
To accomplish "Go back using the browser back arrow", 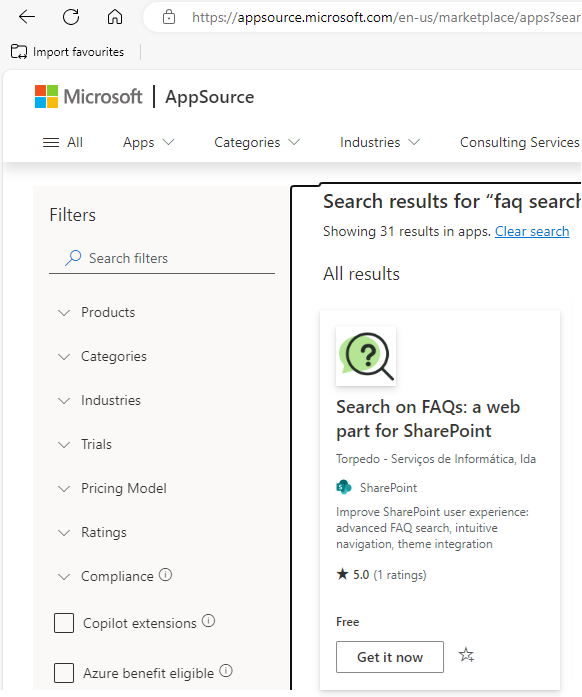I will 27,17.
